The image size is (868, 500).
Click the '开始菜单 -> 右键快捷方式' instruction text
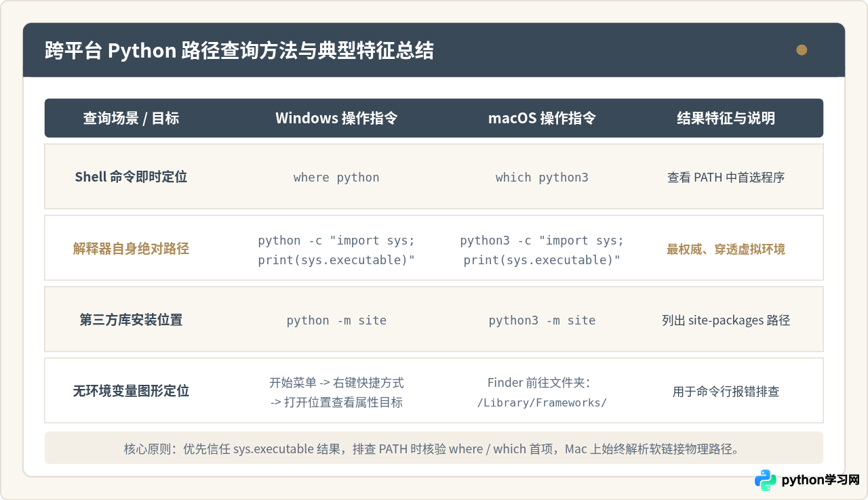click(336, 383)
